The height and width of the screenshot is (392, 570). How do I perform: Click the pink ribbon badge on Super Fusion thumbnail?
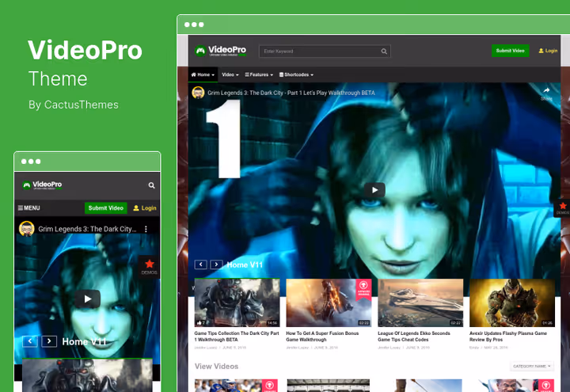coord(363,289)
